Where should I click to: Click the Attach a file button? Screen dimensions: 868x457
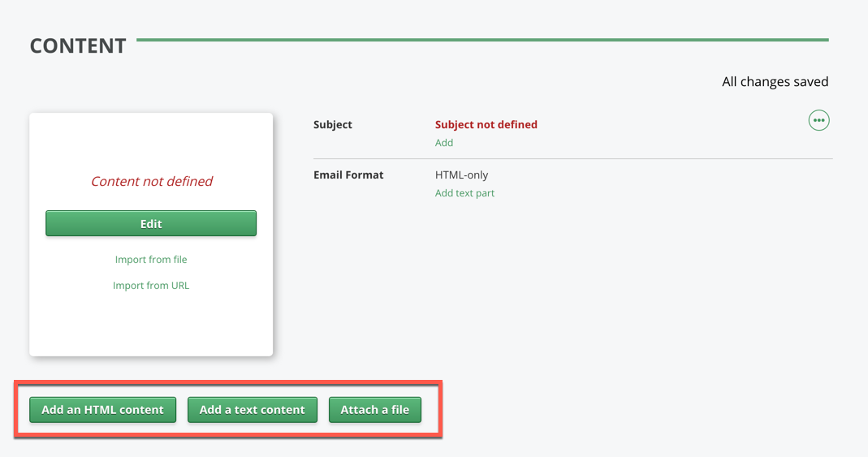tap(374, 410)
